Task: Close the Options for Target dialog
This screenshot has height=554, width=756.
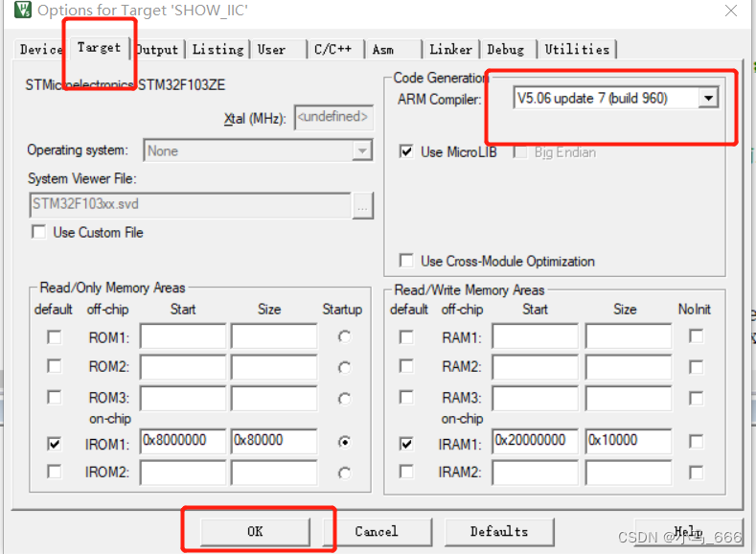Action: pyautogui.click(x=731, y=11)
